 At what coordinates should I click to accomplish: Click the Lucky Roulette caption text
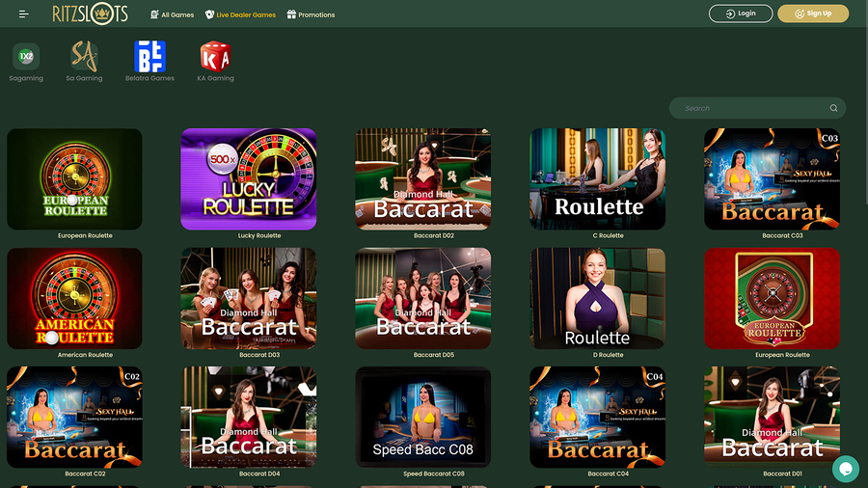coord(259,235)
